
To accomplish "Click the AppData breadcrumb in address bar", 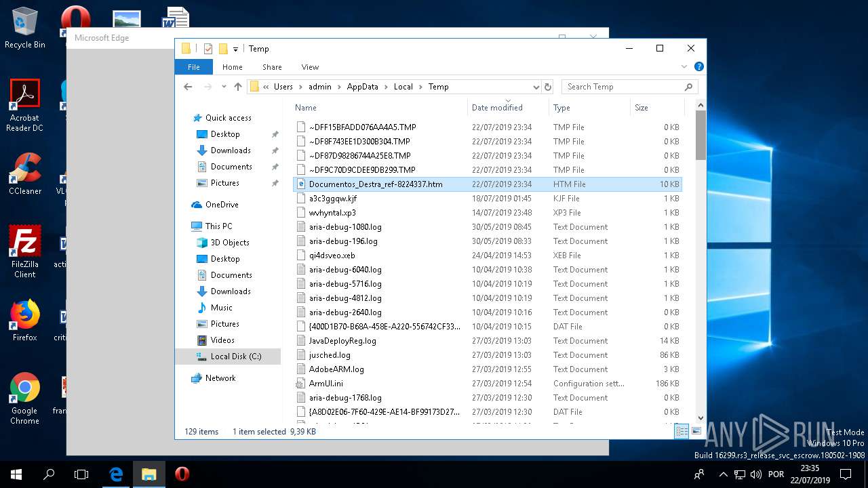I will (x=363, y=87).
